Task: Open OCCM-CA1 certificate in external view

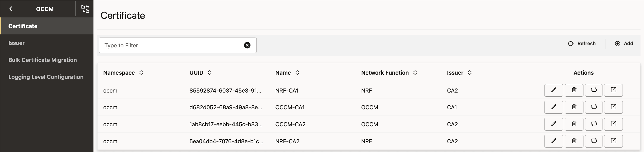Action: [x=613, y=107]
